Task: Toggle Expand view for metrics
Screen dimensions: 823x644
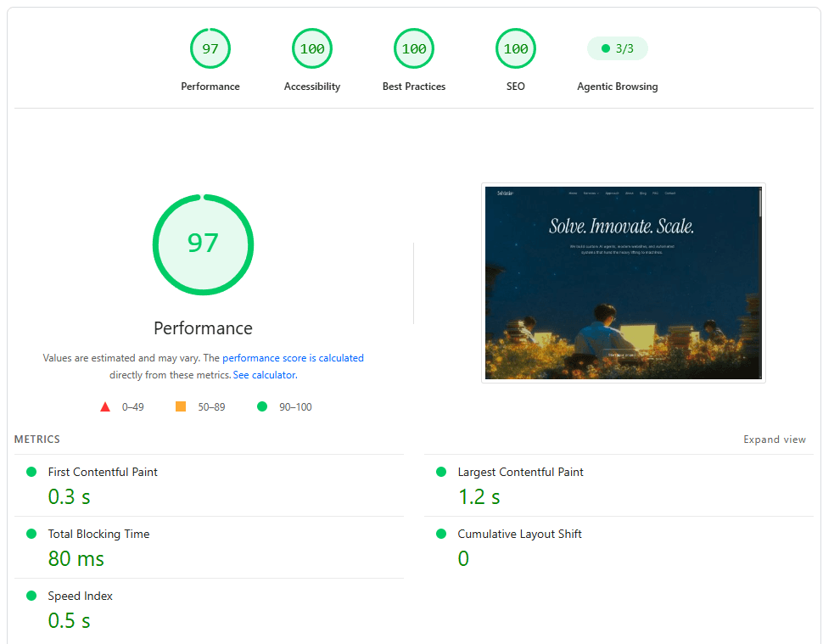Action: [774, 440]
